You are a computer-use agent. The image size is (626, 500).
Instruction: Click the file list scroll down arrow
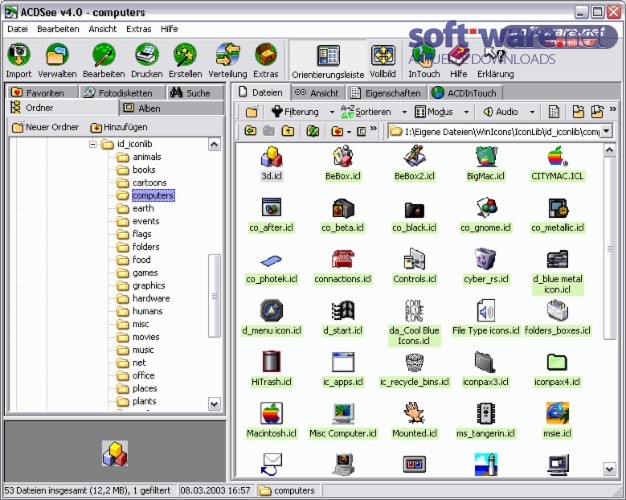(x=609, y=468)
